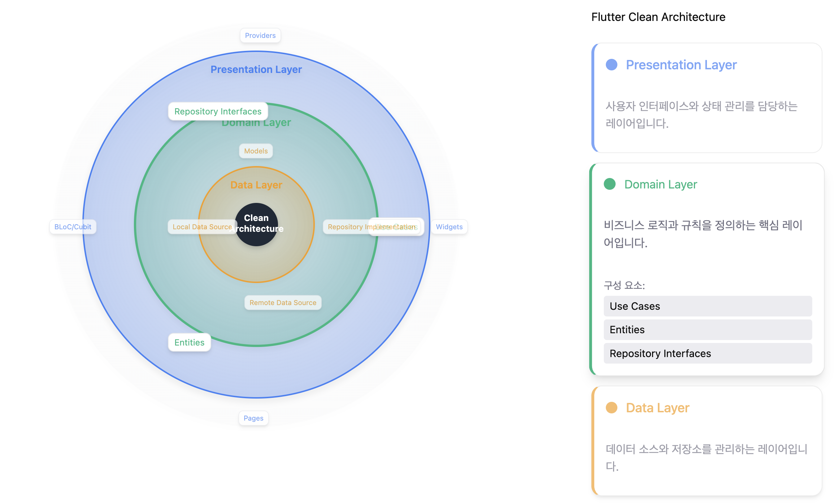Click the orange dot beside Data Layer
Viewport: 834px width, 504px height.
(x=611, y=408)
